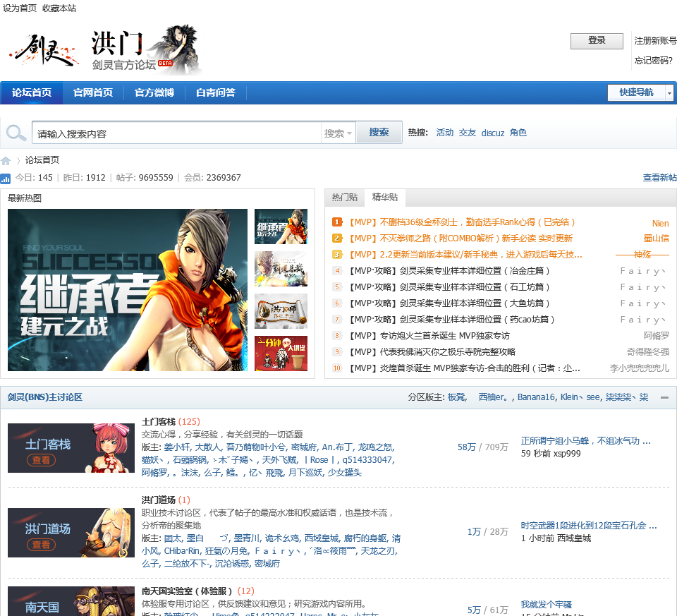The image size is (677, 616).
Task: Open post 剑灵采集专业样本详细位置（冶金庄篇）
Action: (x=449, y=271)
